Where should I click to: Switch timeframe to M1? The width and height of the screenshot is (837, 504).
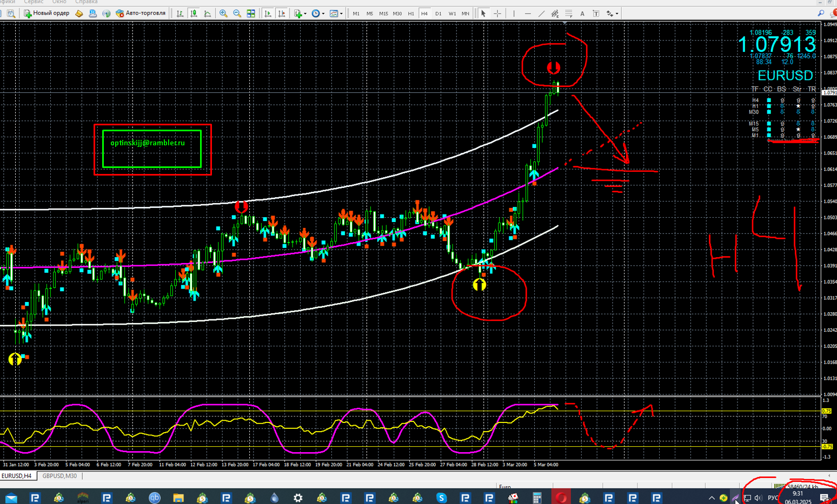point(356,14)
